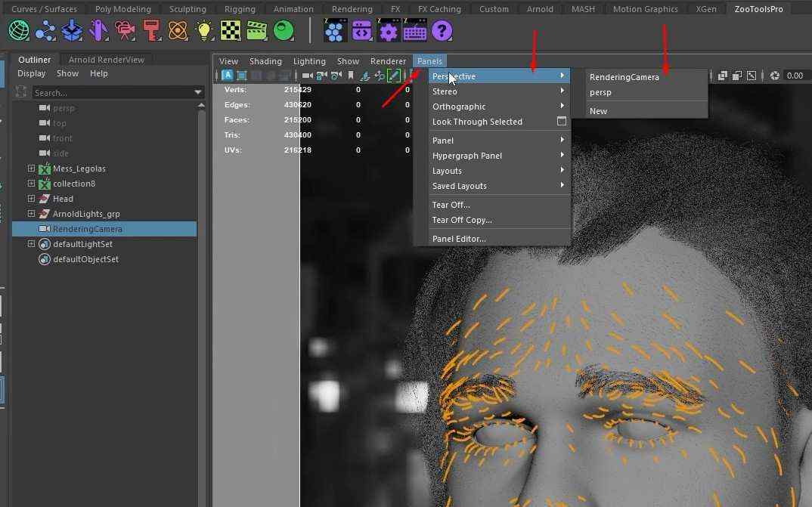The width and height of the screenshot is (812, 507).
Task: Expand the Mess_Legolas node in Outliner
Action: coord(31,168)
